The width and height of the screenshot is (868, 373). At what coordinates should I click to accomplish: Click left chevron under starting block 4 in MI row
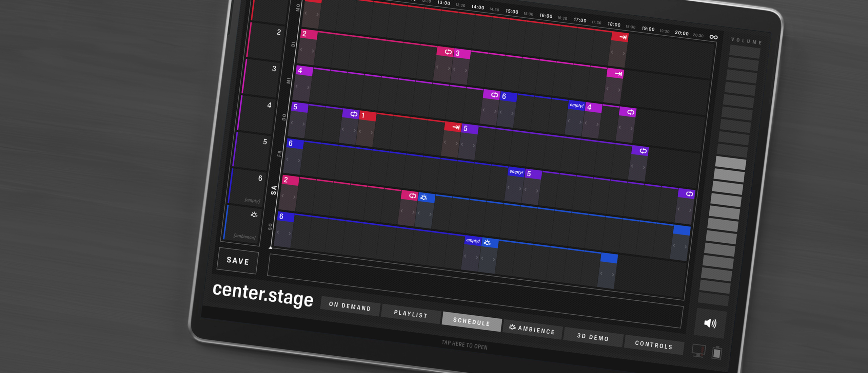coord(296,86)
